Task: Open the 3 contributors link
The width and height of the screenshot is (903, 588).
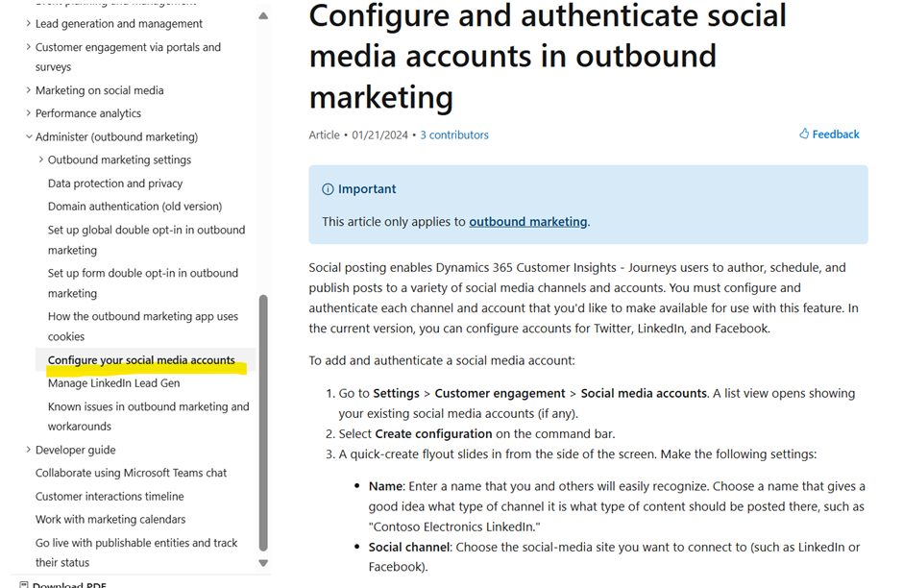Action: [453, 135]
